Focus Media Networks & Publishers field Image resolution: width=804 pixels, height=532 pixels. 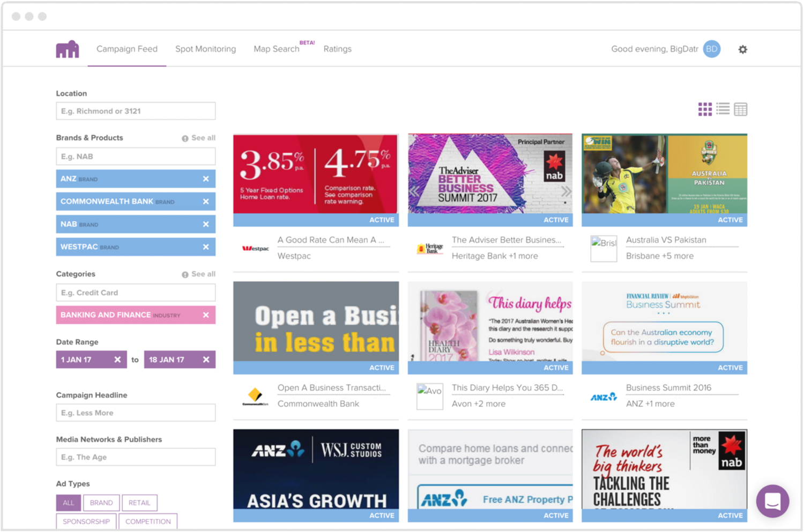tap(136, 457)
